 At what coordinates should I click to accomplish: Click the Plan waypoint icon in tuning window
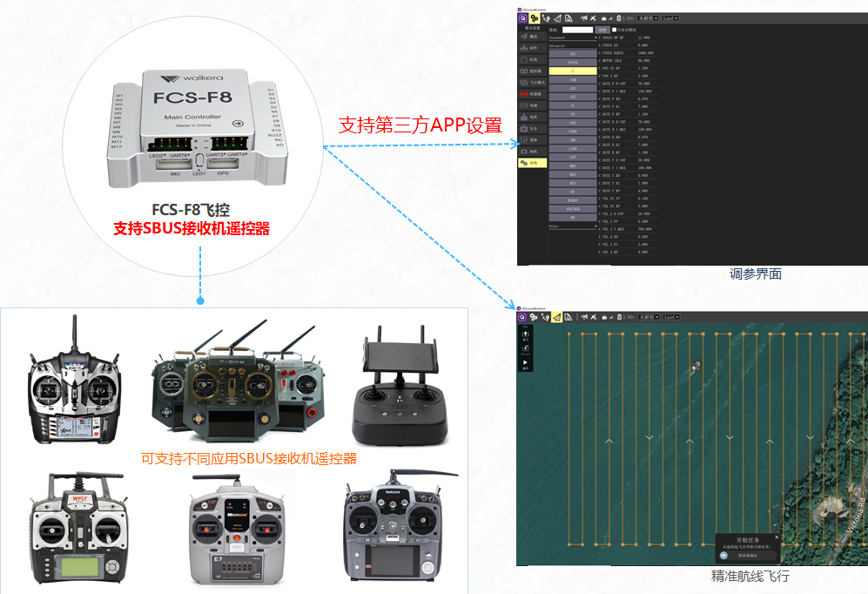547,17
